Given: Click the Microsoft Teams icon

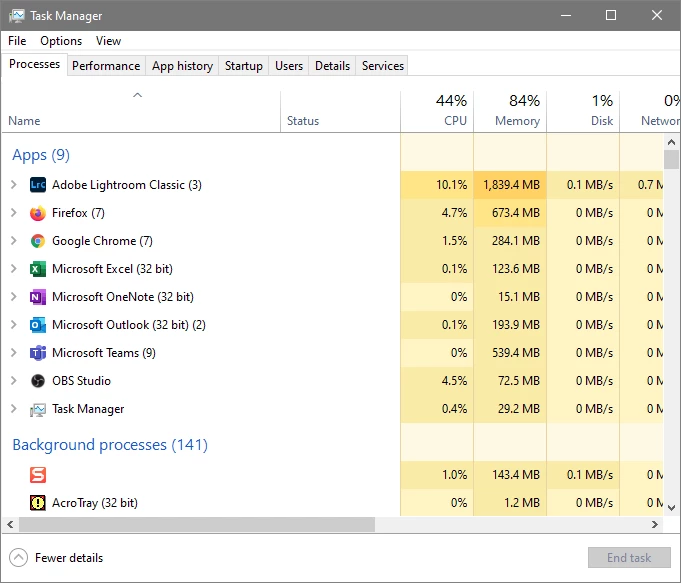Looking at the screenshot, I should pos(38,353).
